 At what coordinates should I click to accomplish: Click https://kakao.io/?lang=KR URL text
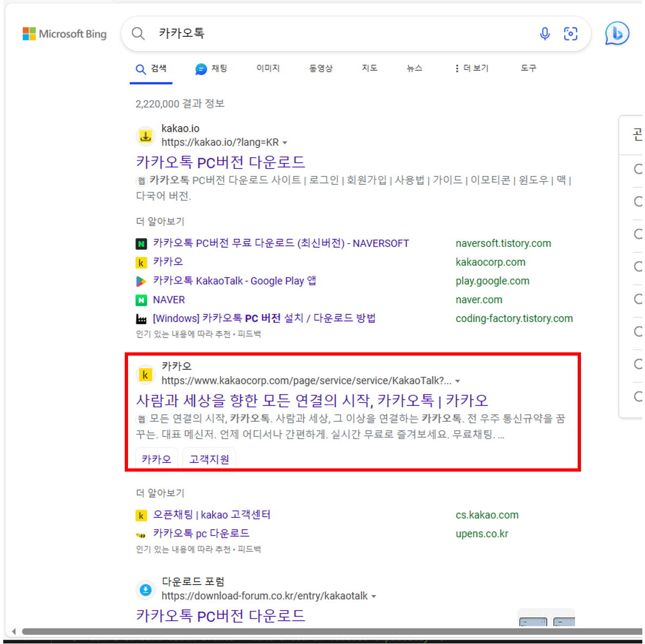[x=220, y=142]
